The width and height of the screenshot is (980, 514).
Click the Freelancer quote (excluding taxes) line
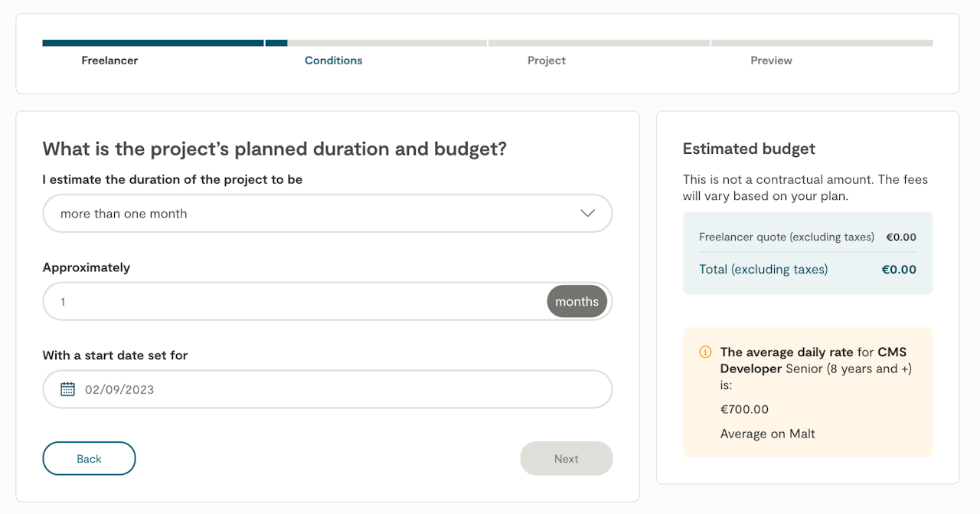[786, 237]
